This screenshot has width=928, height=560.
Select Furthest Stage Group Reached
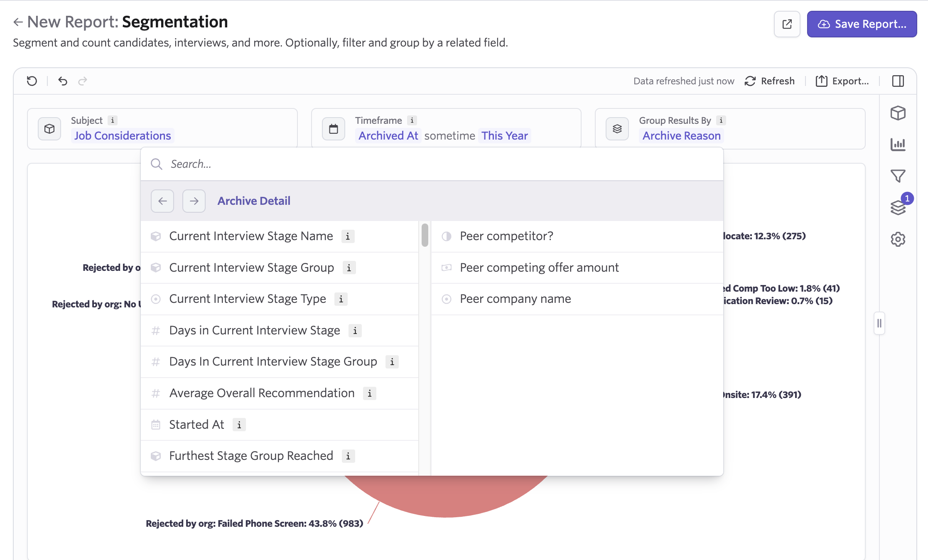[x=280, y=456]
